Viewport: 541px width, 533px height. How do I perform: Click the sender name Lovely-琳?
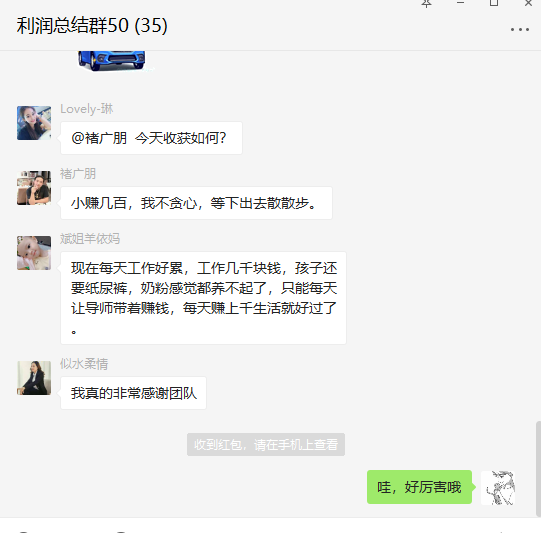point(86,109)
